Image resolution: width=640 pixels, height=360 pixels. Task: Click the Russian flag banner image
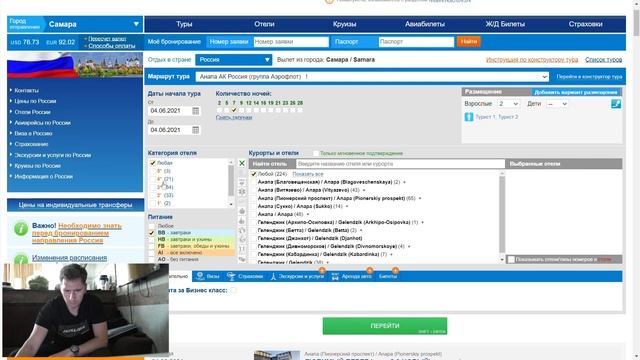[75, 64]
